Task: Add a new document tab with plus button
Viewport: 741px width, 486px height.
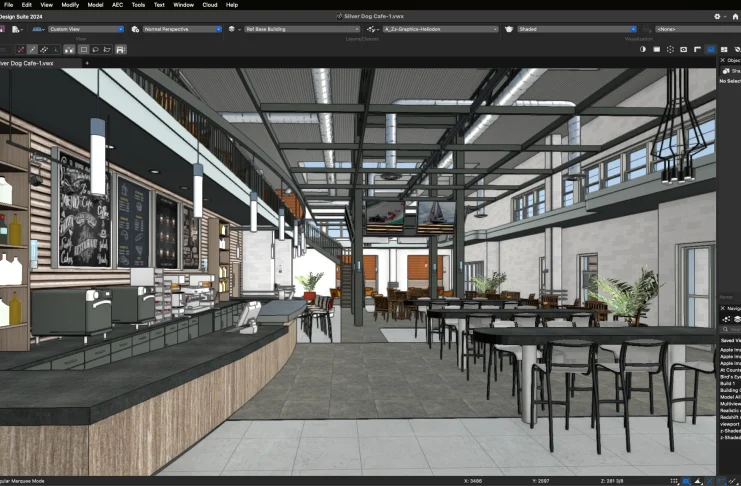Action: click(x=86, y=63)
